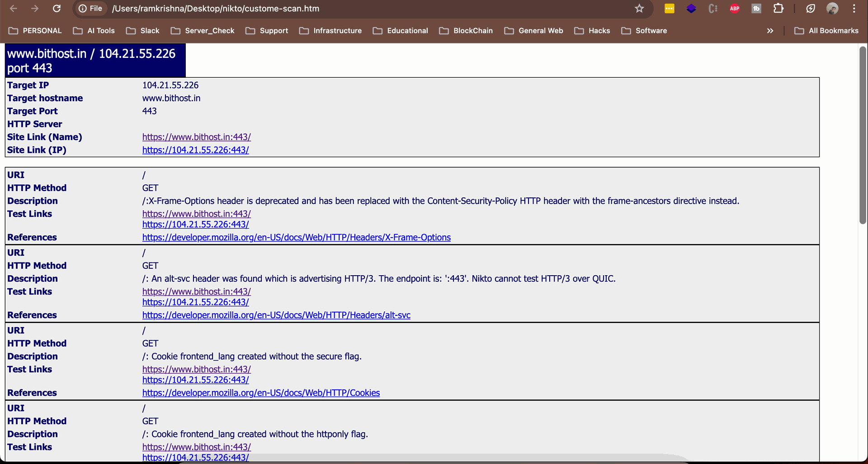This screenshot has width=868, height=464.
Task: Open the PERSONAL bookmarks folder
Action: click(x=35, y=31)
